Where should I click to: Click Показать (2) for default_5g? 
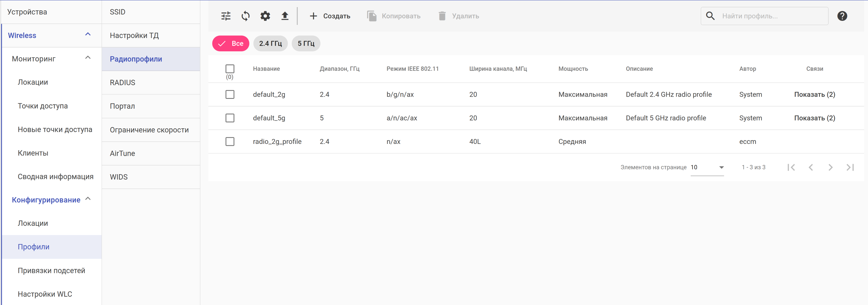[814, 118]
